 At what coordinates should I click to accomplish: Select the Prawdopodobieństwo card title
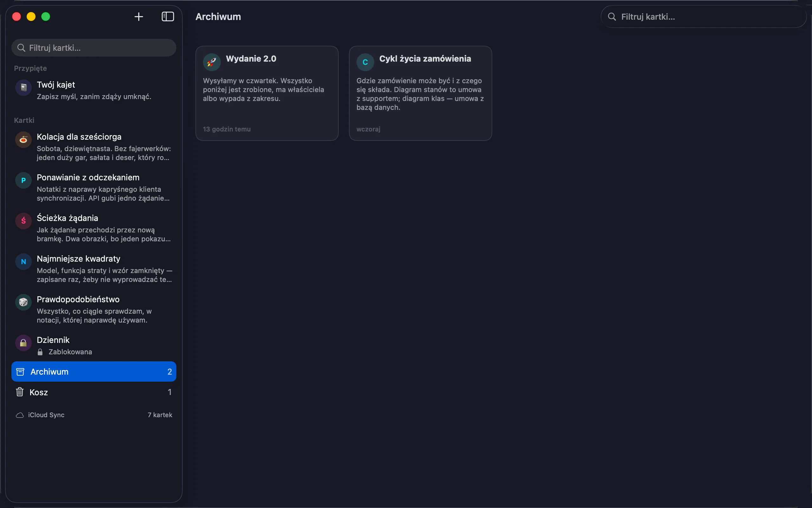(78, 299)
